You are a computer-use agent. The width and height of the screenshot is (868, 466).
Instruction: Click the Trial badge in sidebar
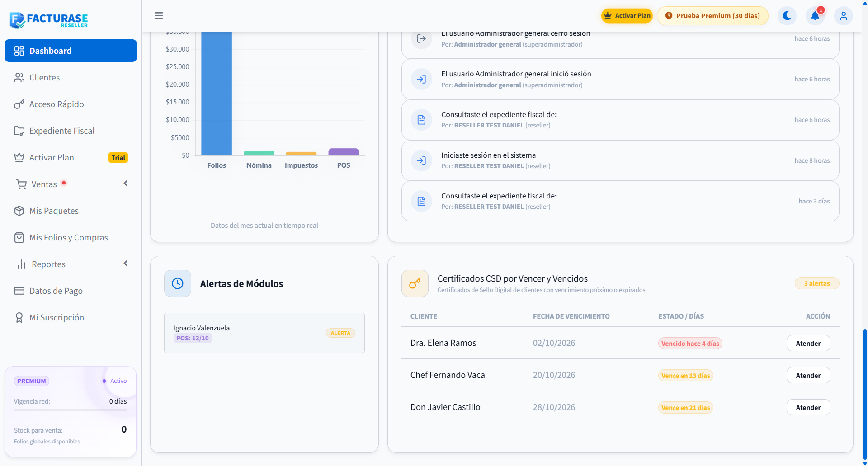[118, 158]
